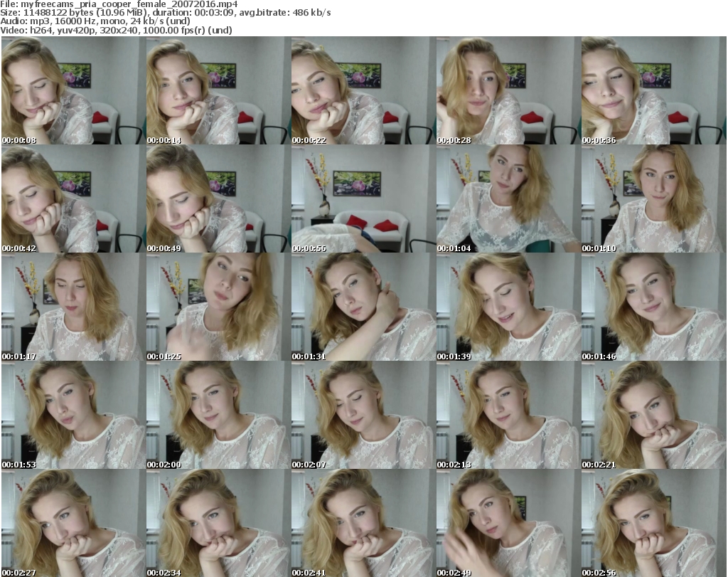Click the Audio mp3 info line
This screenshot has height=577, width=728.
95,21
